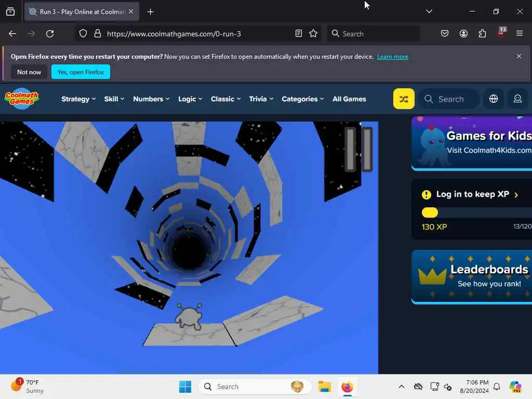Expand the Numbers menu
The image size is (532, 399).
pos(151,99)
